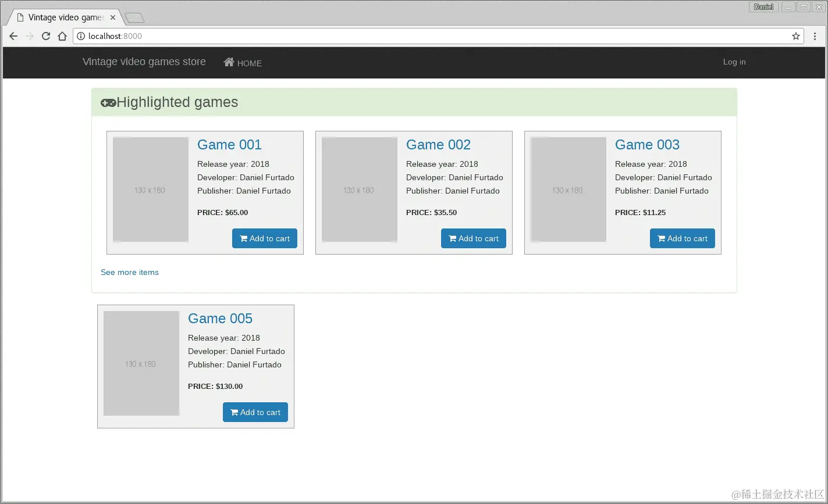The height and width of the screenshot is (504, 828).
Task: Bookmark page with the star icon
Action: point(796,36)
